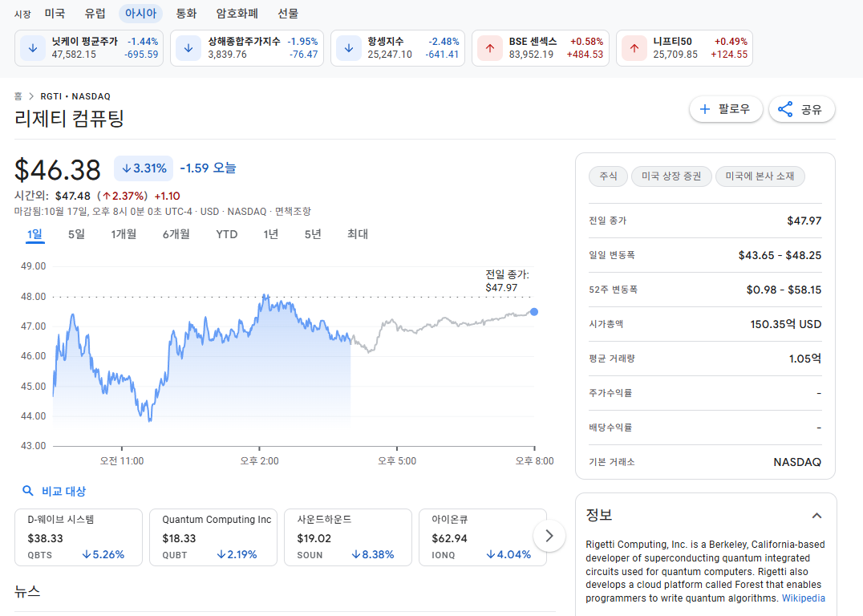This screenshot has width=863, height=616.
Task: Open the 아이온큐 IONQ card
Action: [483, 537]
